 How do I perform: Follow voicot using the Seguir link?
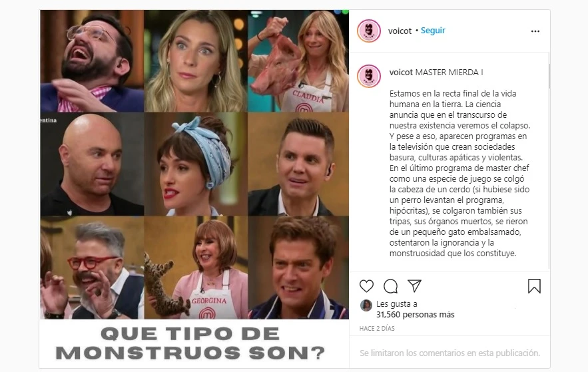pyautogui.click(x=433, y=31)
